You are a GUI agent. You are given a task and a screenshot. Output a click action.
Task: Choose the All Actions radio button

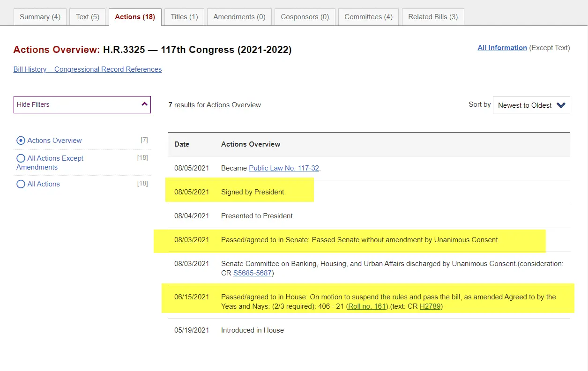(21, 184)
